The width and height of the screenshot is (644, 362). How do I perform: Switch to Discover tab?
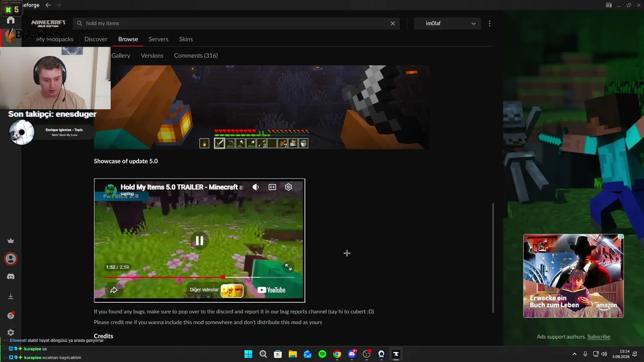(96, 39)
